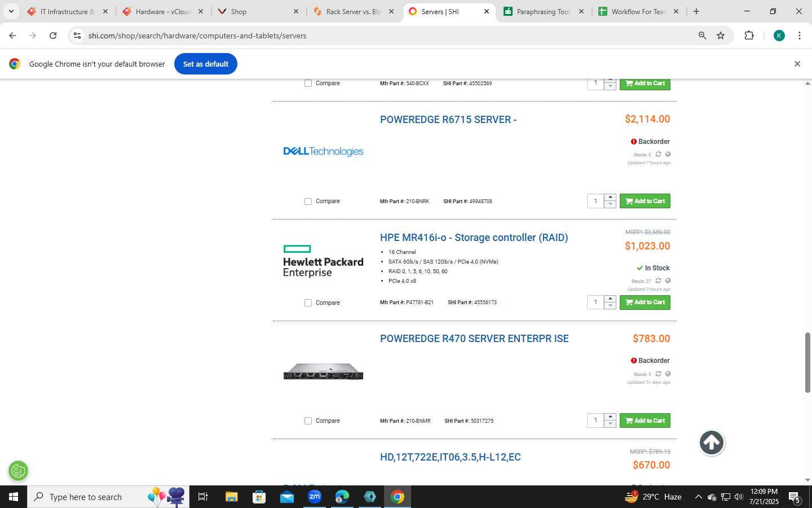812x508 pixels.
Task: Add part 540-BCXX to cart
Action: [645, 84]
